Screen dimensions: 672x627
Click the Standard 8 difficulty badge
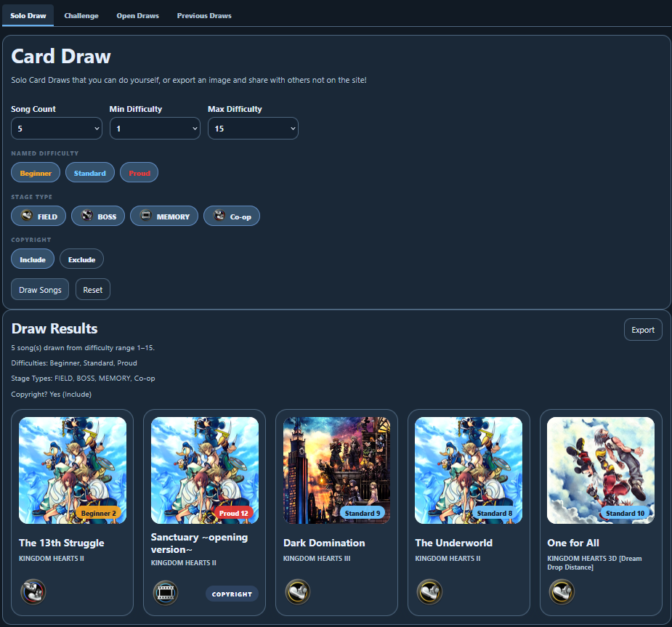pos(495,513)
